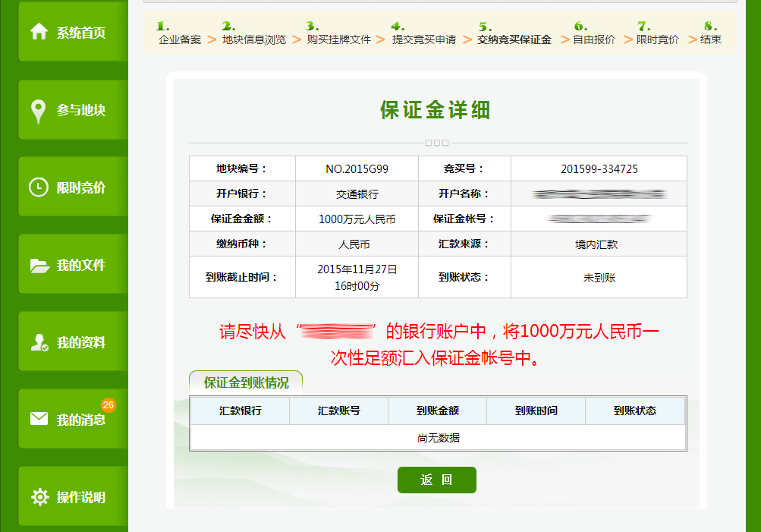Click the 汇款银行 column header
This screenshot has height=532, width=761.
(241, 411)
